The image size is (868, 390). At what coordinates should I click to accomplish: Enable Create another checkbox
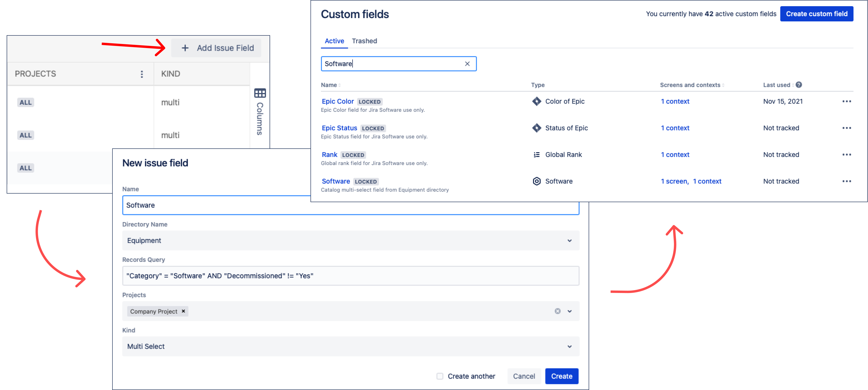440,376
